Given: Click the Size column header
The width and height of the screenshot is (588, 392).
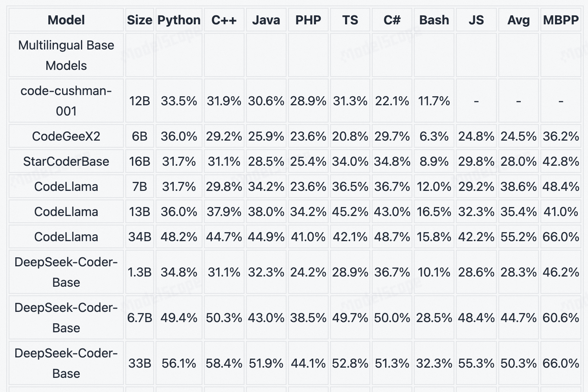Looking at the screenshot, I should [140, 20].
